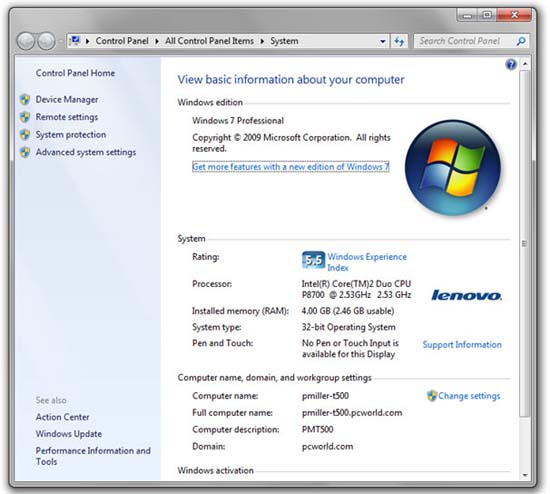Click the computer icon in the address bar
Viewport: 550px width, 494px height.
pyautogui.click(x=75, y=41)
